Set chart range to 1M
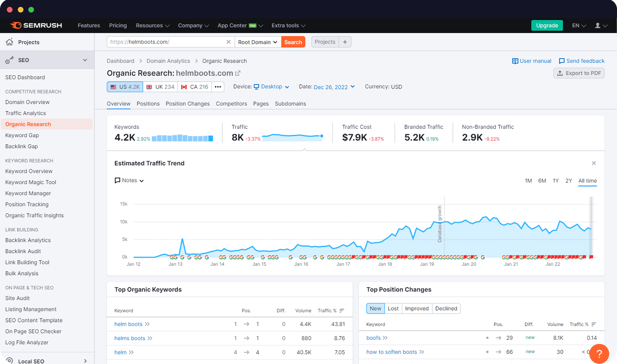This screenshot has width=617, height=364. (528, 181)
